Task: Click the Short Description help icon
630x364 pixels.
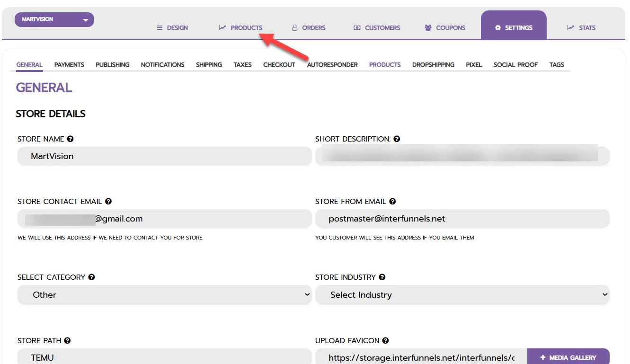Action: (397, 139)
